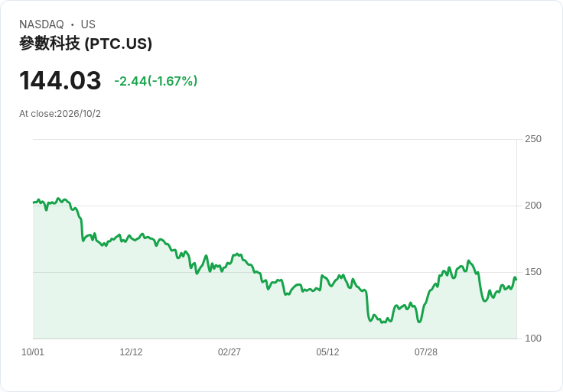Click the NASDAQ exchange label
The height and width of the screenshot is (392, 563).
[41, 24]
